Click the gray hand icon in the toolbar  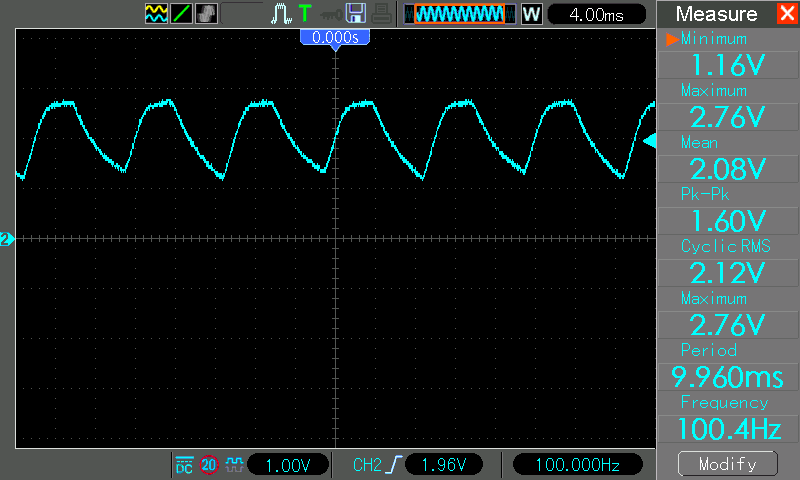click(x=207, y=14)
